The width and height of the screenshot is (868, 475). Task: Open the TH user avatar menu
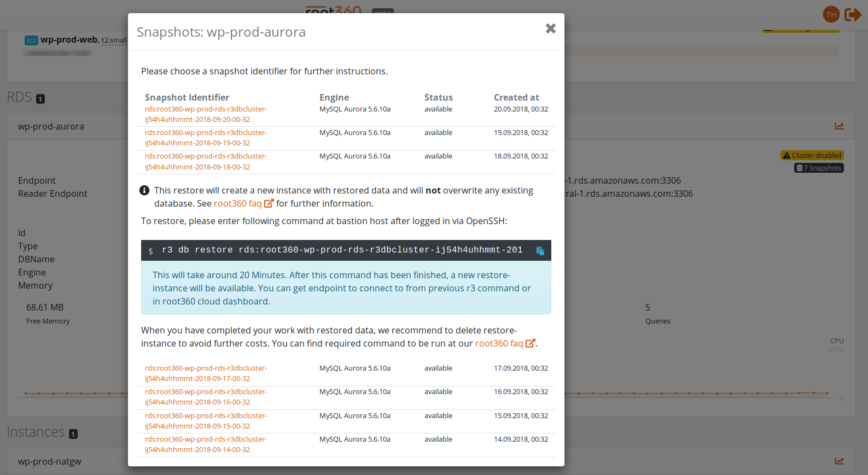pyautogui.click(x=831, y=14)
